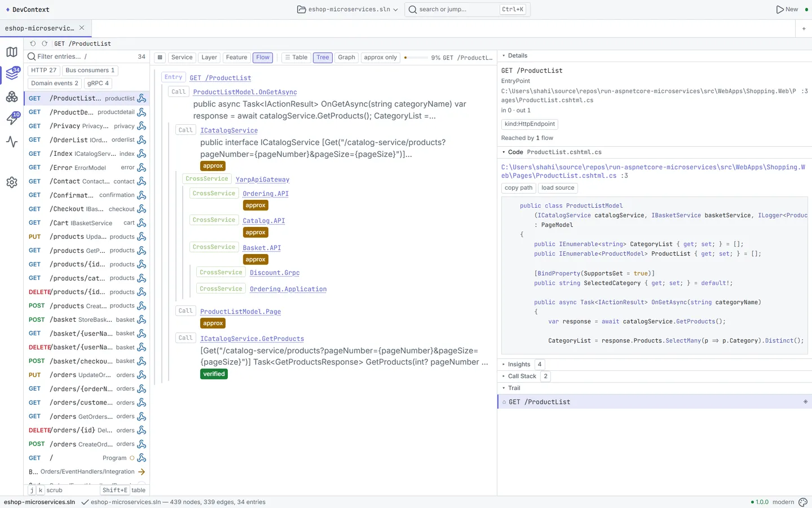Open the activity pulse sidebar icon

tap(12, 142)
